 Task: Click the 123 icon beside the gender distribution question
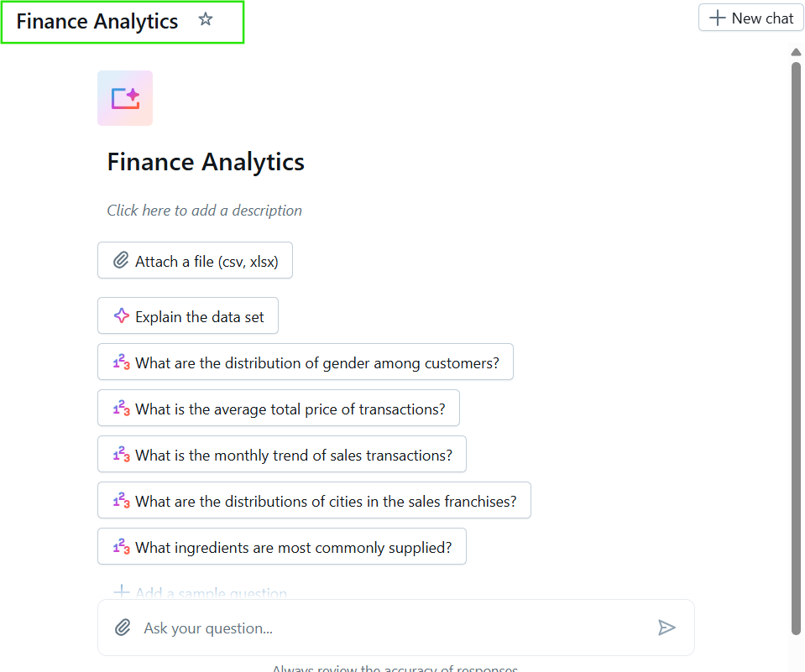point(121,362)
